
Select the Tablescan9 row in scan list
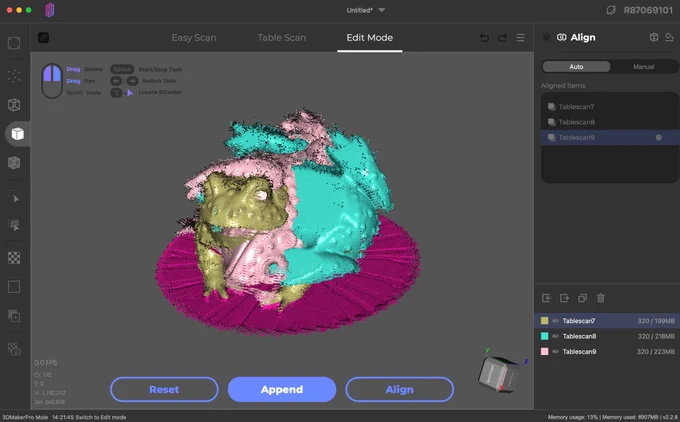click(x=607, y=351)
